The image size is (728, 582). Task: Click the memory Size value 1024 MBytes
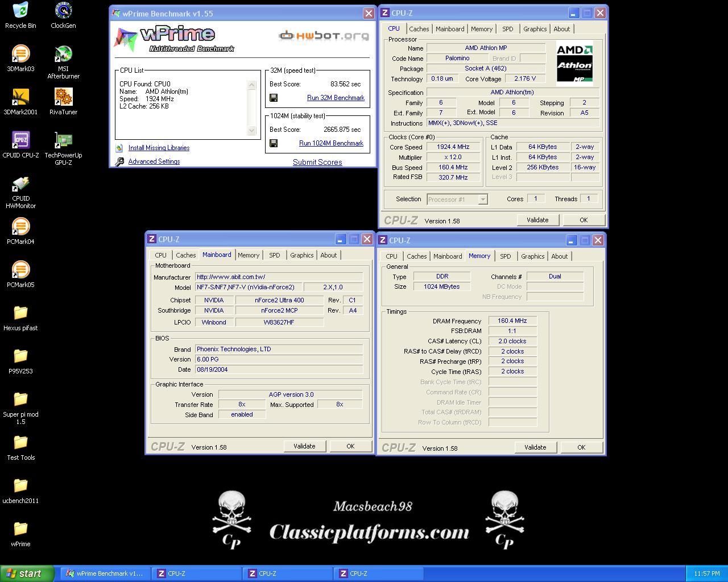(442, 286)
